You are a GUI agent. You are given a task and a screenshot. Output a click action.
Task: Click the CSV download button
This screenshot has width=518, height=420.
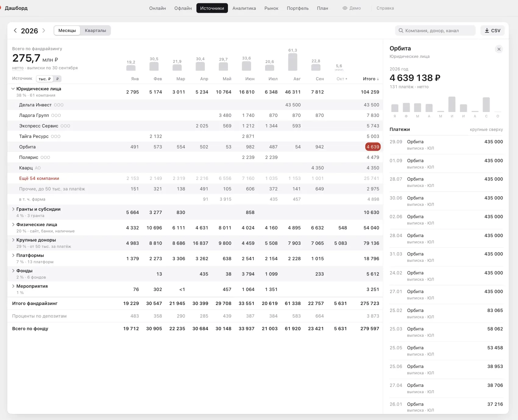[492, 30]
